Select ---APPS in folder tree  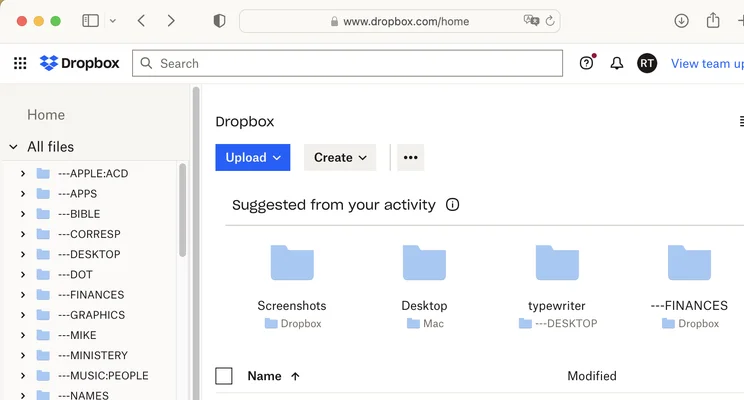(77, 194)
